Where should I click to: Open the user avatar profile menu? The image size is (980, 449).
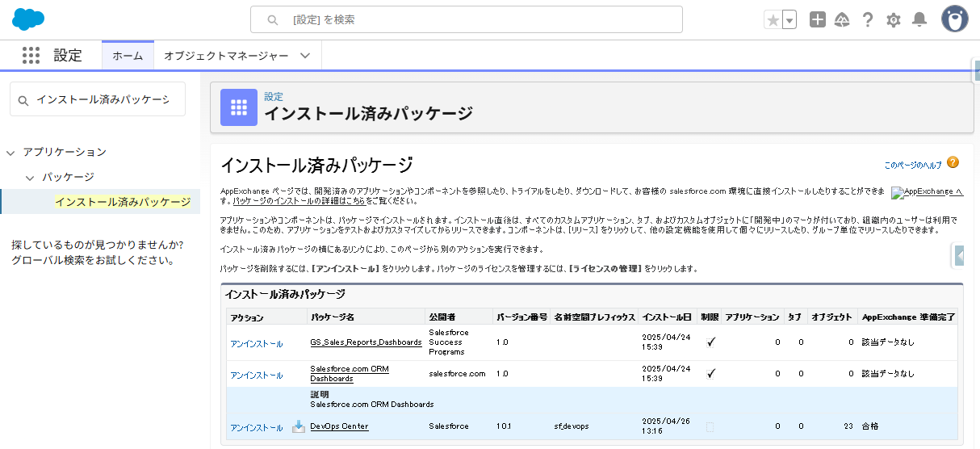pyautogui.click(x=955, y=19)
